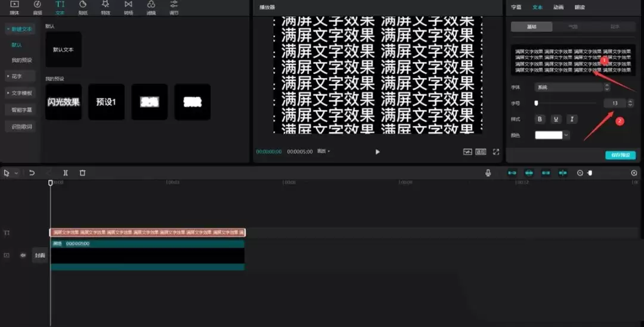Expand the 文字模板 text template category
The image size is (644, 327).
click(20, 93)
